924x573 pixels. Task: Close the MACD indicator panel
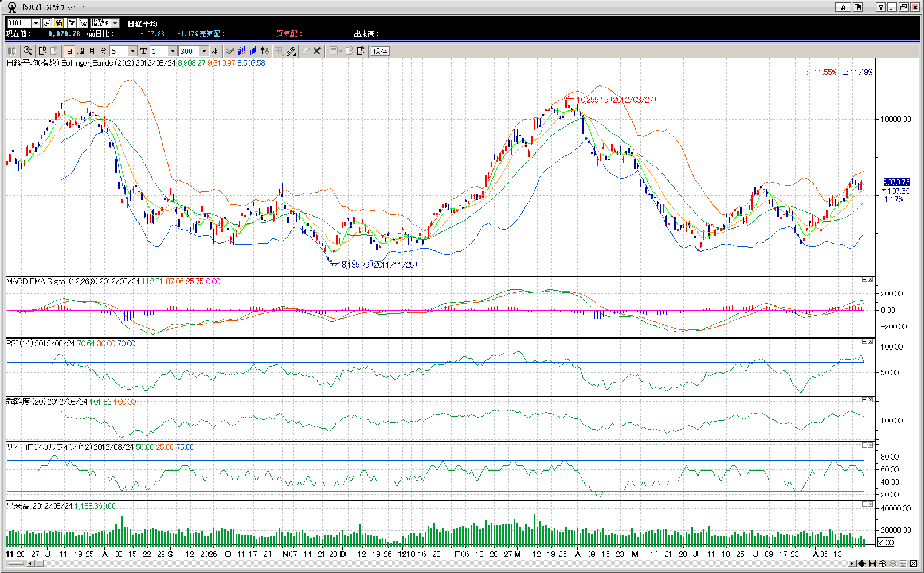tap(870, 280)
